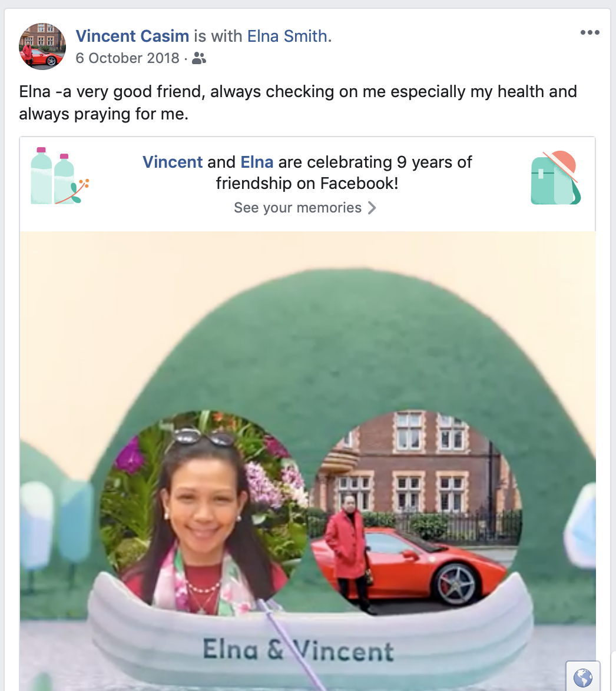
Task: Click the chevron next to See your memories
Action: pyautogui.click(x=372, y=208)
